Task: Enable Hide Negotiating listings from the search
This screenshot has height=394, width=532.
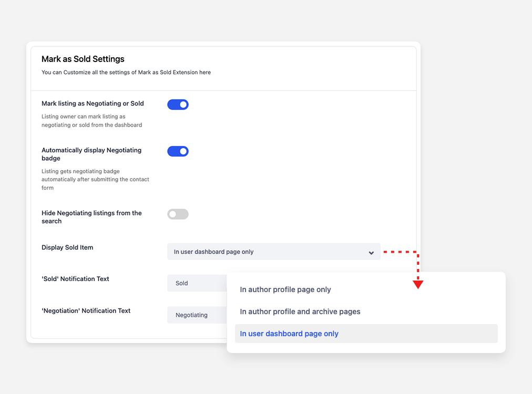Action: pyautogui.click(x=178, y=214)
